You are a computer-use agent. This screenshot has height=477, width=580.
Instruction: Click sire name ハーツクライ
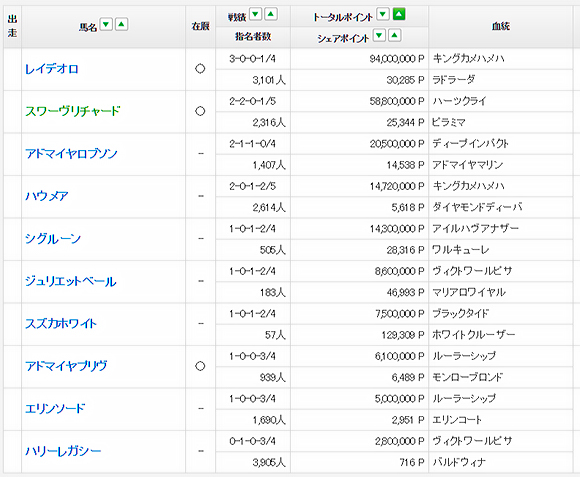[x=459, y=101]
